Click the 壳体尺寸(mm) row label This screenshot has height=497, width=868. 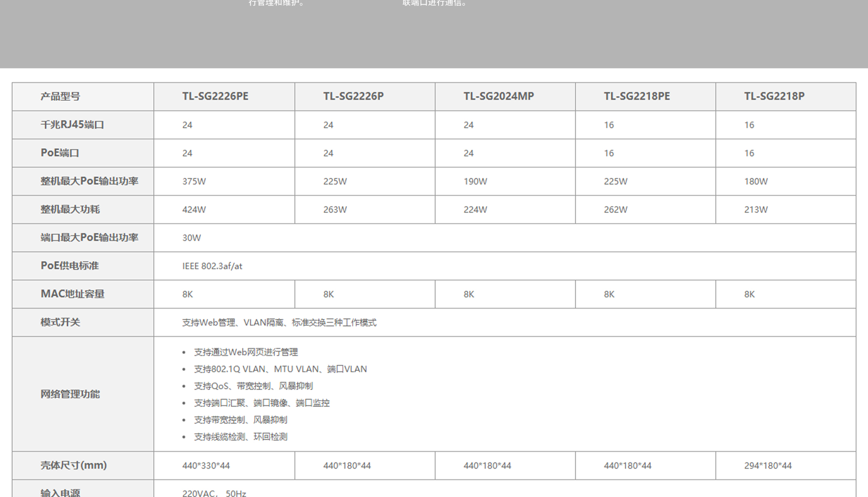coord(73,465)
